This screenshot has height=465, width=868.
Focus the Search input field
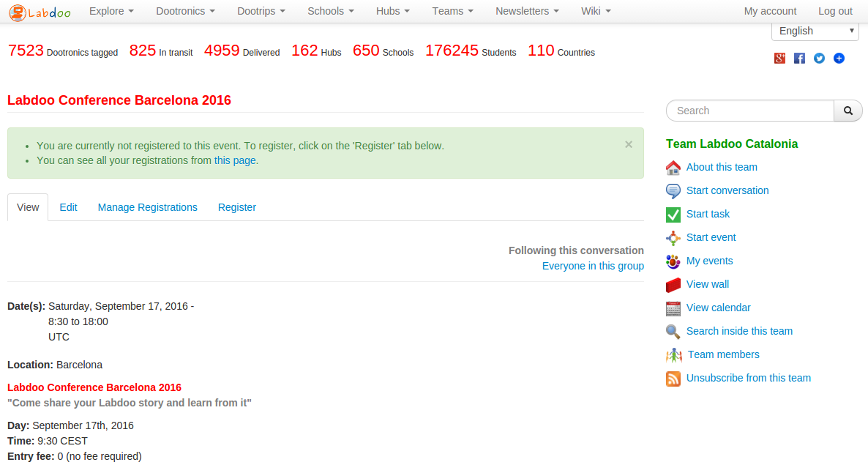[x=750, y=111]
